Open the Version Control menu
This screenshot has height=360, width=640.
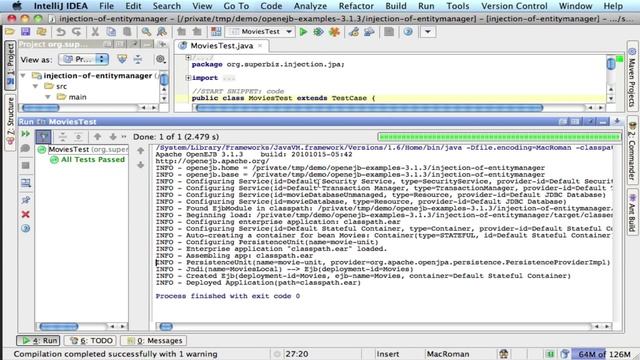click(514, 6)
